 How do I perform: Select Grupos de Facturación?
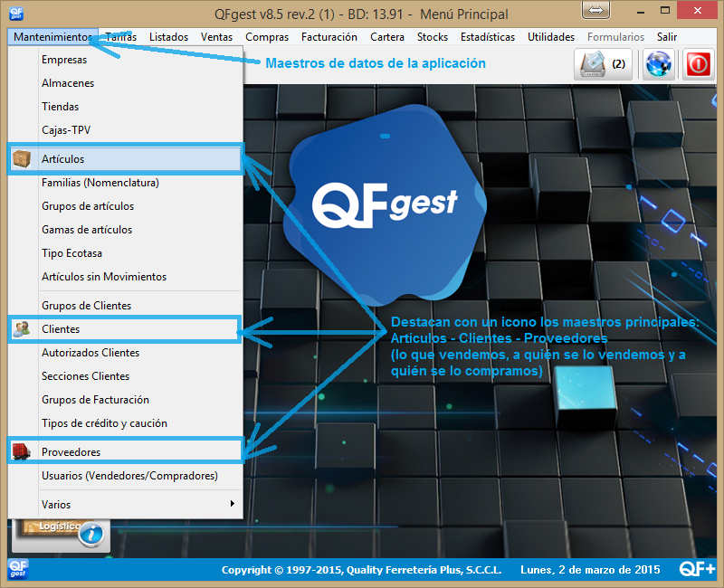click(x=125, y=400)
